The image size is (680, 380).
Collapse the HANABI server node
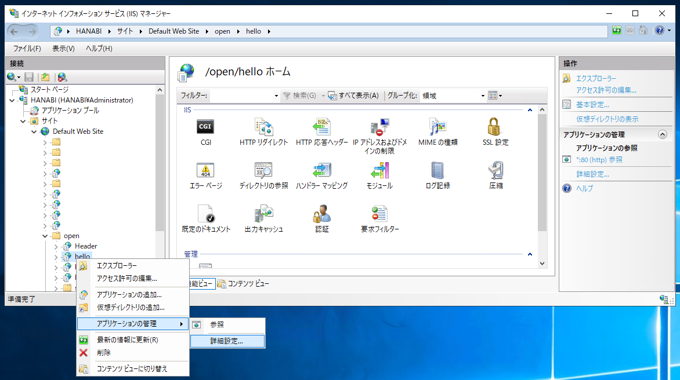coord(12,100)
